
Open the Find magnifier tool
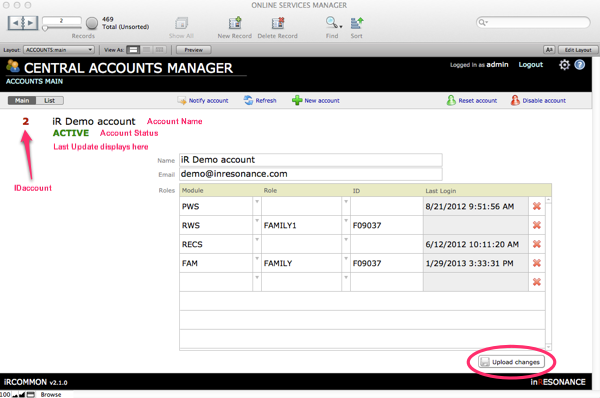(x=331, y=23)
